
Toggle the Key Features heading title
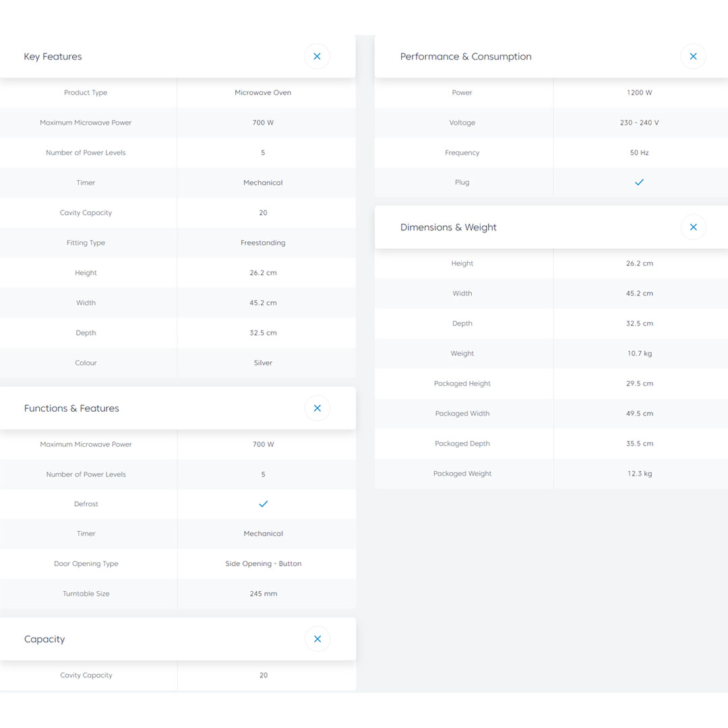tap(53, 57)
